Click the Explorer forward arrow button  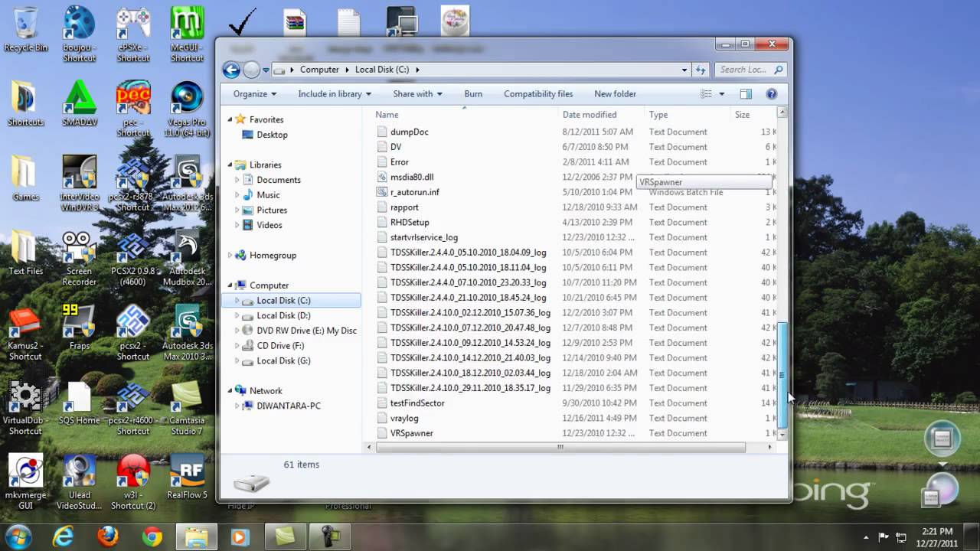tap(251, 70)
